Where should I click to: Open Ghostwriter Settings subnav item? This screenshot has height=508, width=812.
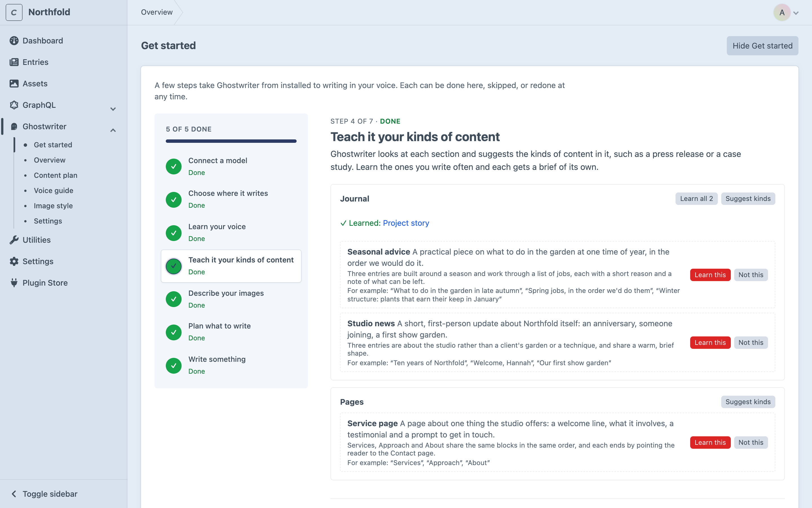point(48,221)
